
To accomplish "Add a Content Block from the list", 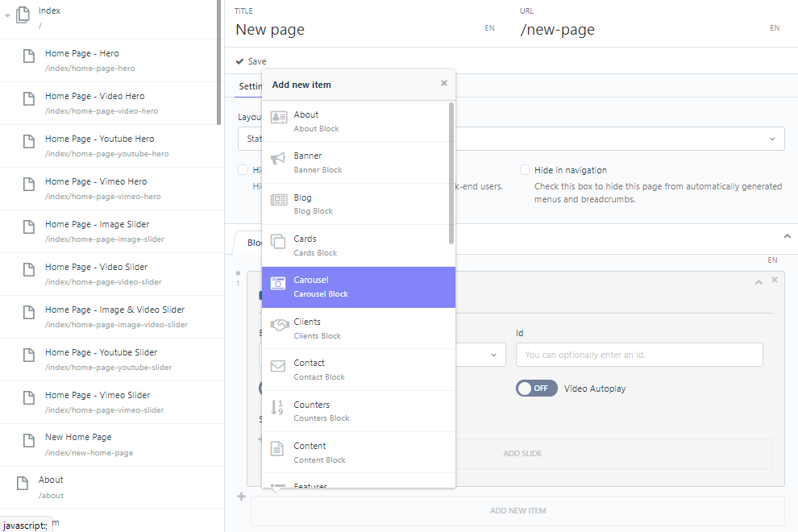I will click(x=358, y=452).
